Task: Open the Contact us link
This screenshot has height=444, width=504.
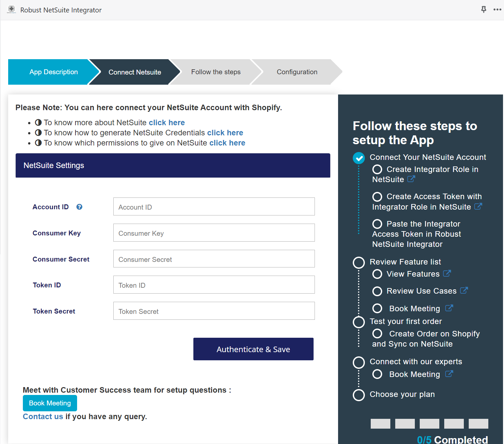Action: [42, 416]
